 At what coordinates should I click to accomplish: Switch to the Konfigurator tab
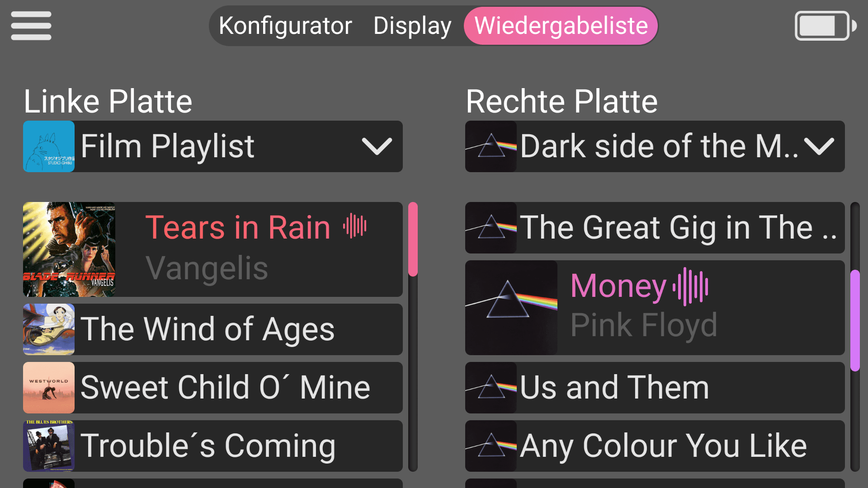coord(285,26)
